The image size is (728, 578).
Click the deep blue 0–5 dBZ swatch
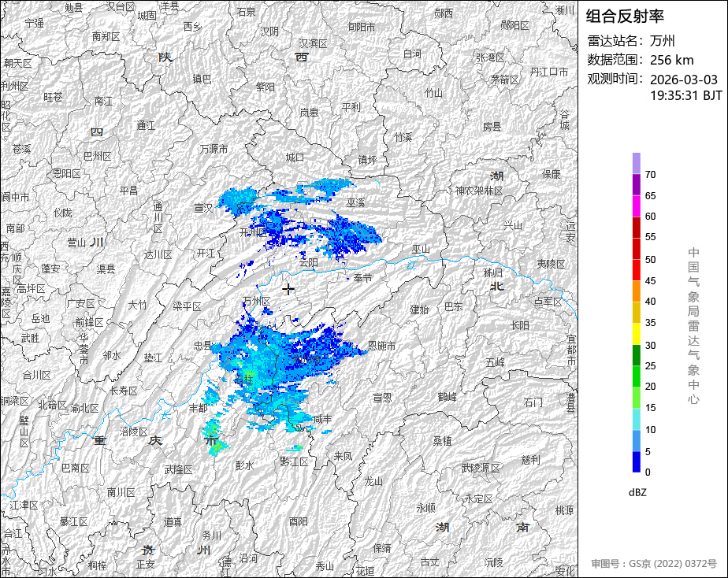pyautogui.click(x=636, y=462)
